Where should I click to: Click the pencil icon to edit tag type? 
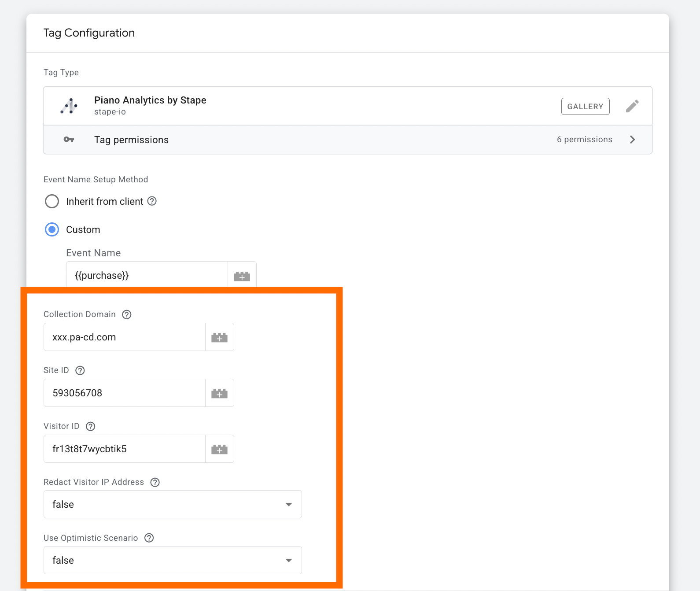click(632, 106)
